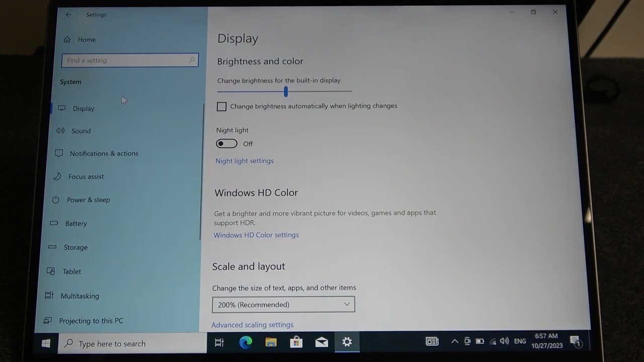Open Windows HD Color settings link

coord(256,235)
